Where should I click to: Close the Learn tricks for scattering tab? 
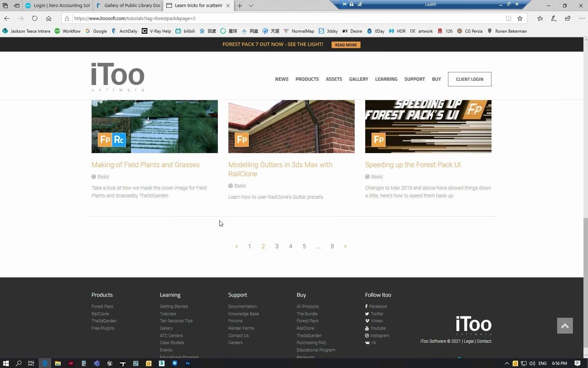point(228,6)
